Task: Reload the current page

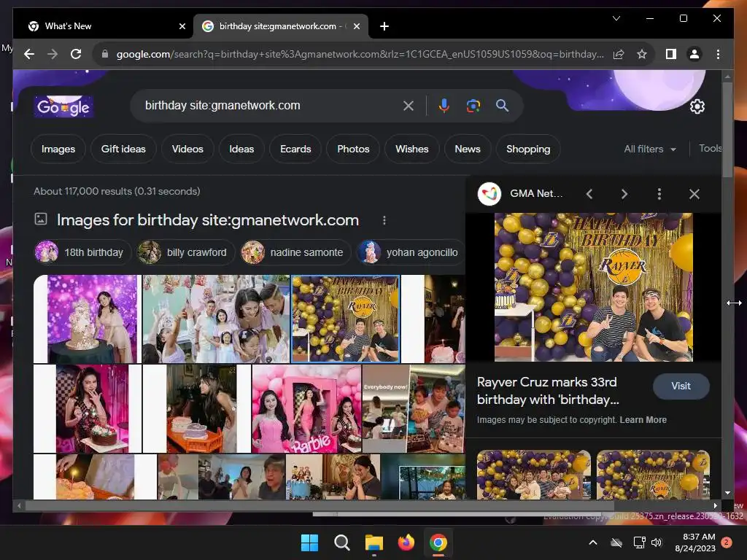Action: pyautogui.click(x=76, y=54)
